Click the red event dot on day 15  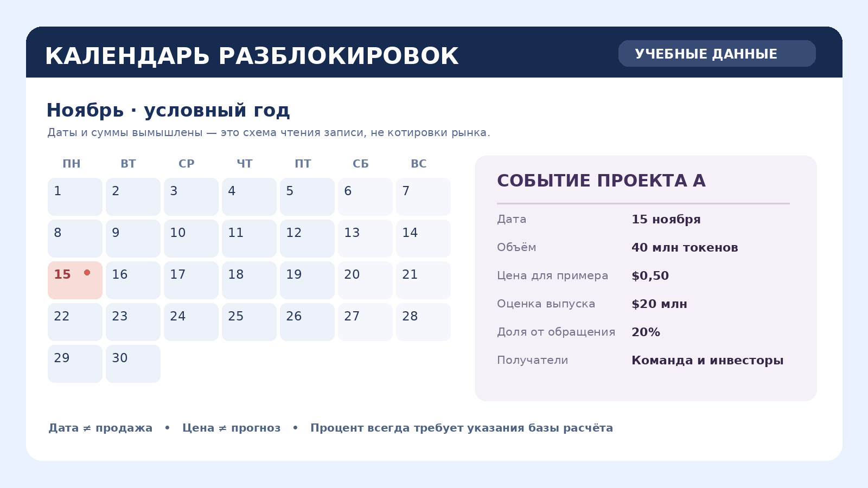click(87, 273)
